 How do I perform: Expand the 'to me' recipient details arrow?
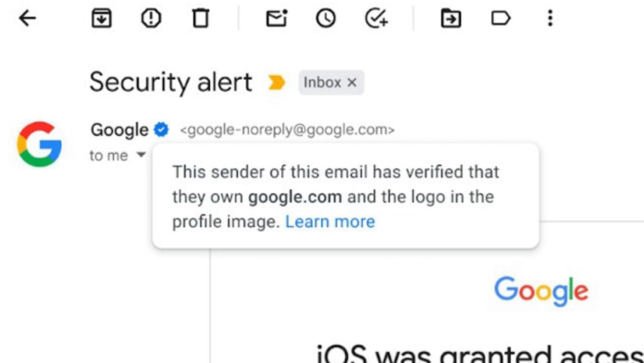coord(141,155)
